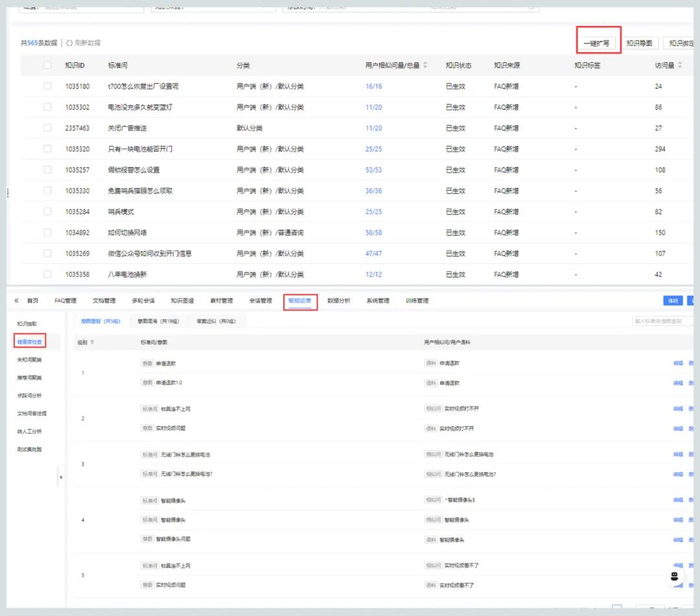Click the 一键扩写 button
This screenshot has width=700, height=616.
(x=597, y=43)
